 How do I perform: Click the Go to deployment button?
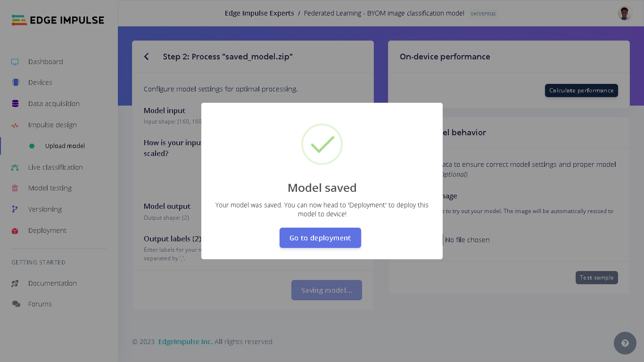320,238
